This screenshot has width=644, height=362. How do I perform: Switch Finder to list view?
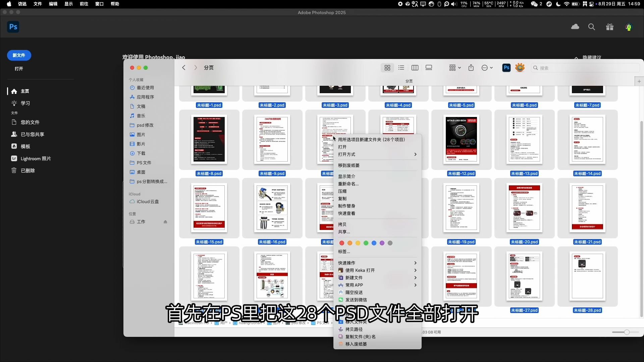click(x=401, y=68)
